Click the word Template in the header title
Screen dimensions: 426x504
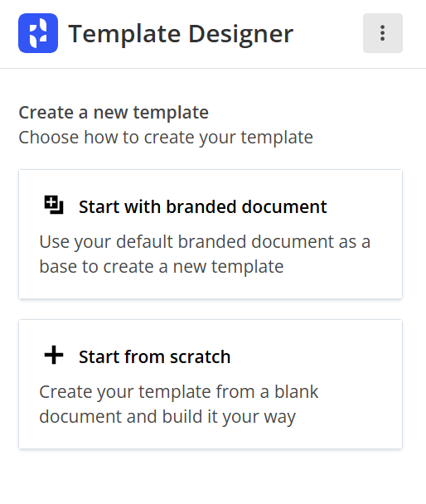(124, 34)
